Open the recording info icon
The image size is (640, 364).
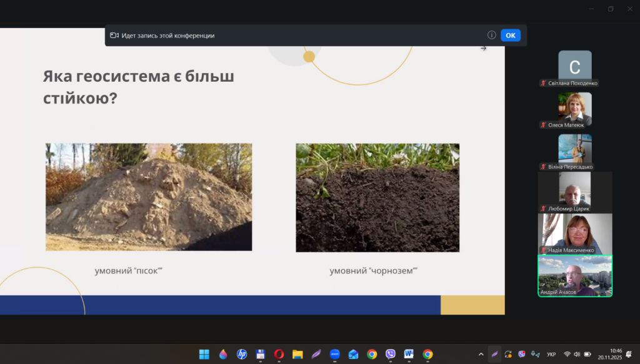coord(492,36)
